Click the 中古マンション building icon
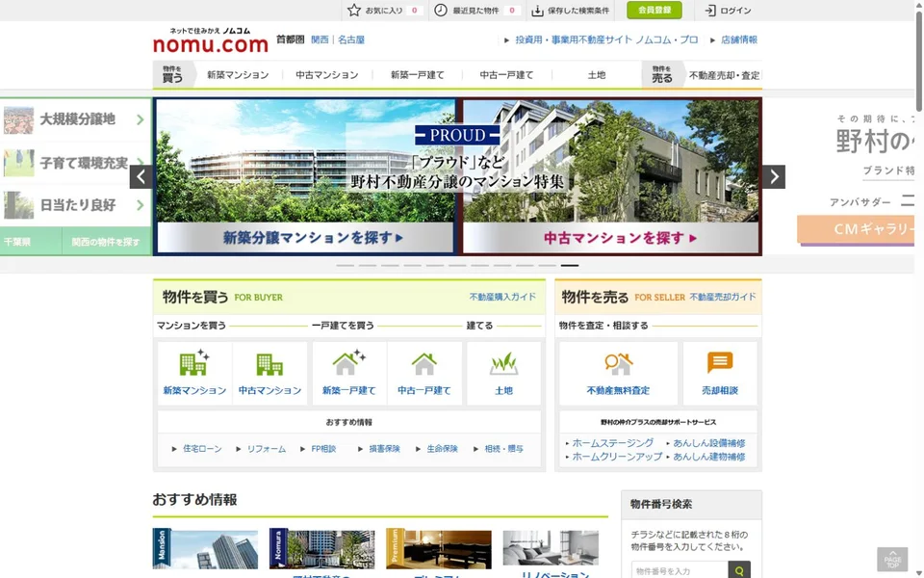 (x=269, y=364)
